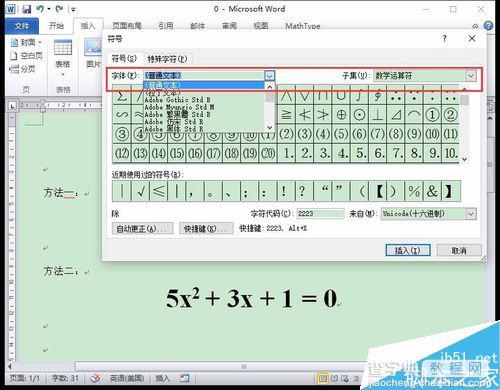500x390 pixels.
Task: Click the 字符代码 character code field
Action: (320, 214)
